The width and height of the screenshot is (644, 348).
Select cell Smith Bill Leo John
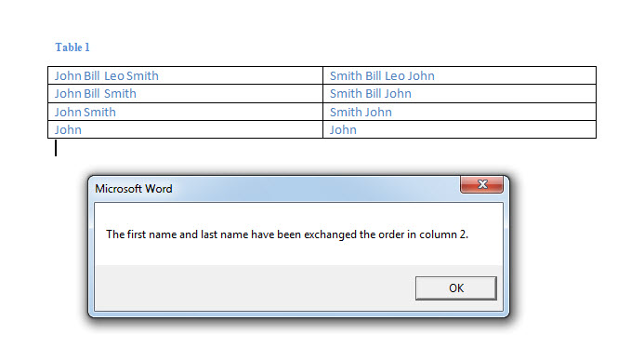tap(460, 75)
